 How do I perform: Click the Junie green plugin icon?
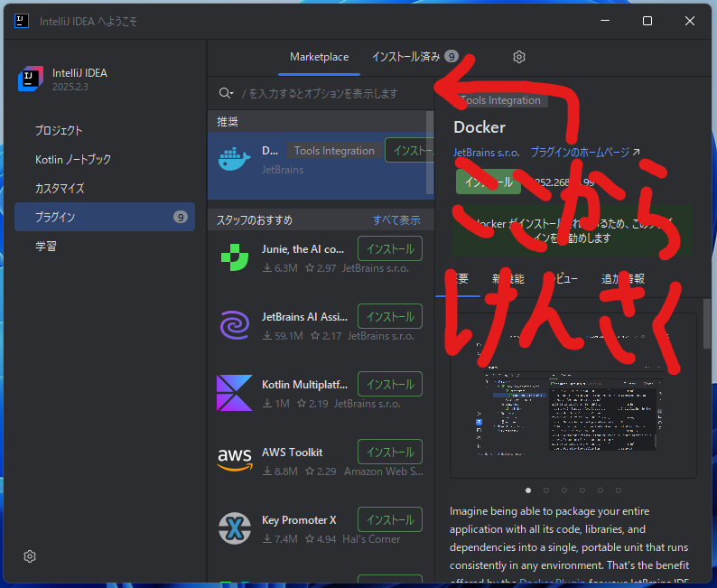click(x=235, y=257)
